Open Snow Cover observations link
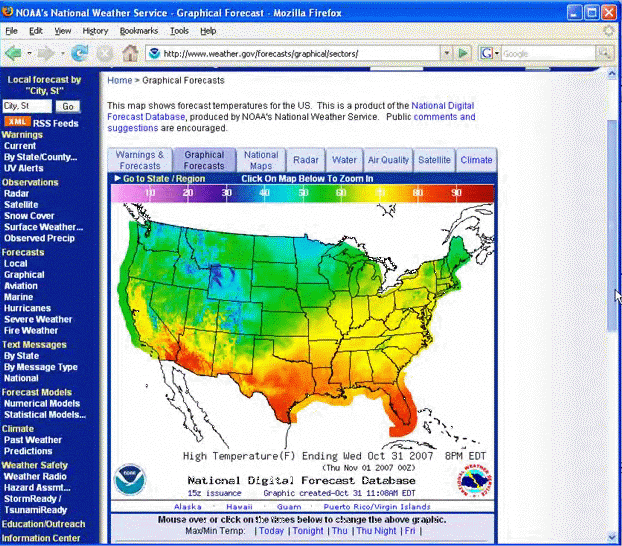The width and height of the screenshot is (622, 546). pyautogui.click(x=29, y=216)
